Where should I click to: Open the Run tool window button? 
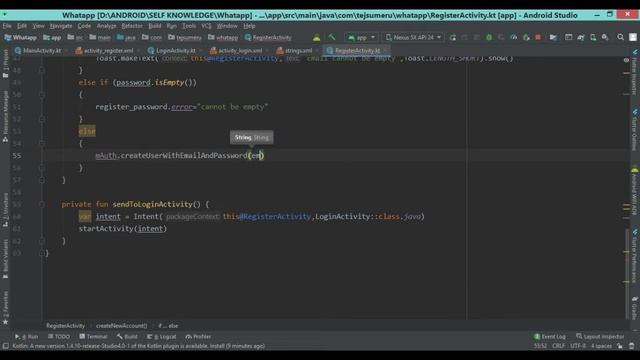(27, 337)
